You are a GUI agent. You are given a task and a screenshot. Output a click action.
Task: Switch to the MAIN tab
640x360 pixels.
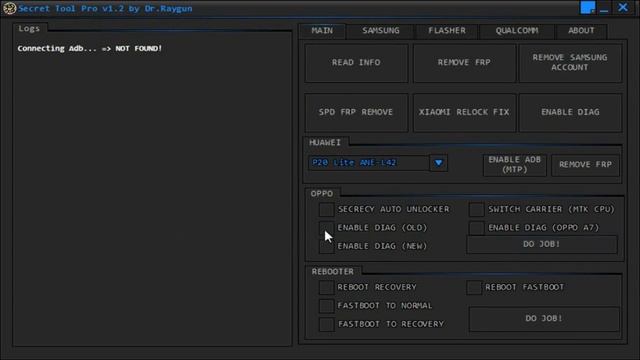pyautogui.click(x=322, y=31)
